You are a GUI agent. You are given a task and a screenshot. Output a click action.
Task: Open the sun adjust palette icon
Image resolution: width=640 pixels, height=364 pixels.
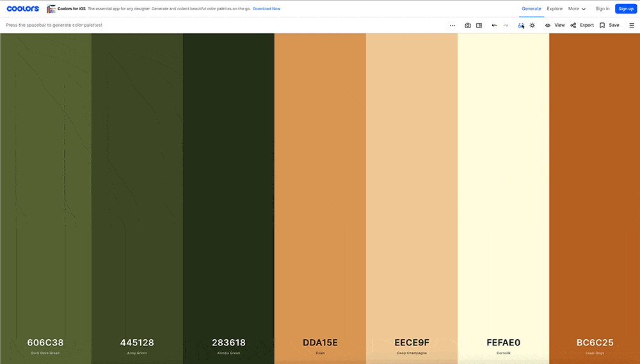point(532,26)
